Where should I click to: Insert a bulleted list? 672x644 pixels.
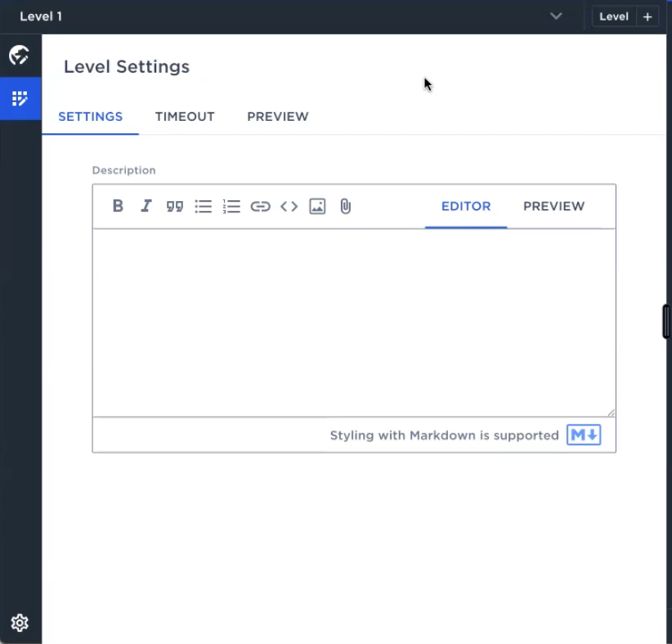(203, 207)
